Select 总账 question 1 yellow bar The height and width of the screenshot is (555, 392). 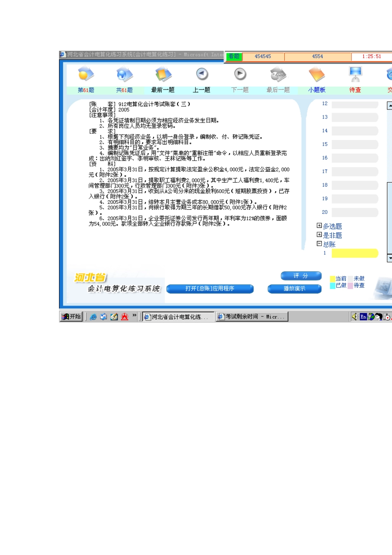[355, 253]
